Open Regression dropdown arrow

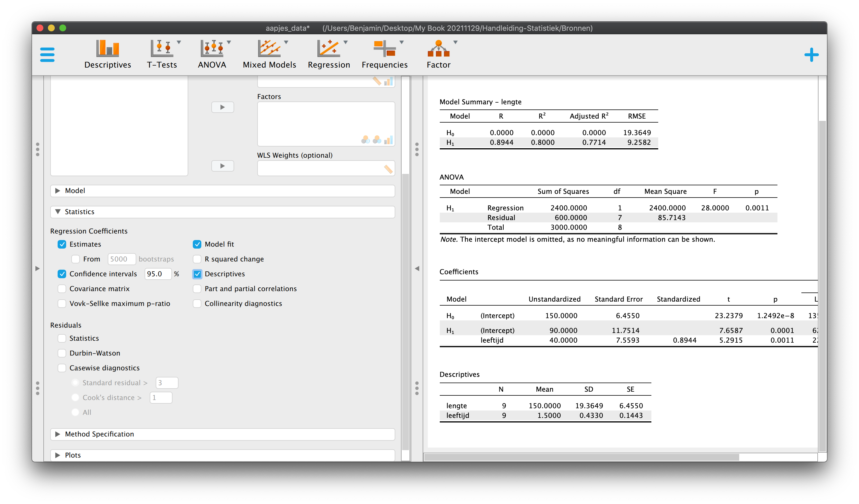pyautogui.click(x=346, y=42)
